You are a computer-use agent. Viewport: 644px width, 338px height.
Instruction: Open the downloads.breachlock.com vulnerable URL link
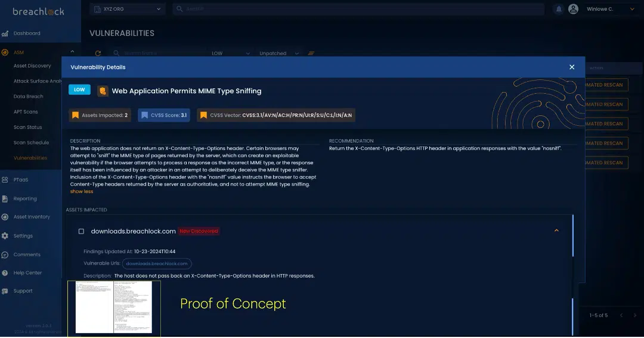[157, 263]
